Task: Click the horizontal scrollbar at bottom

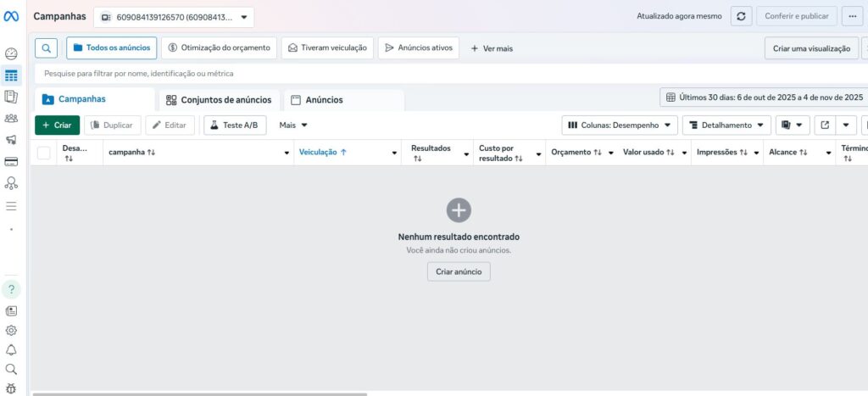Action: [x=199, y=393]
